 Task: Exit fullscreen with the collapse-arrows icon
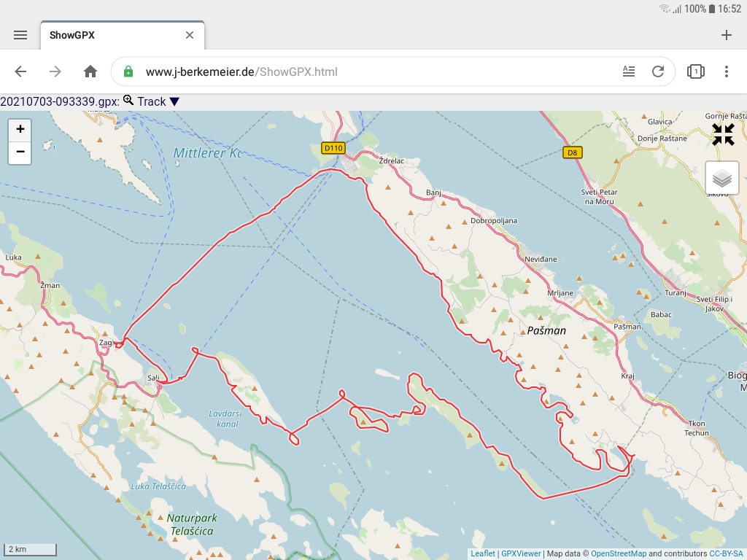pyautogui.click(x=723, y=135)
